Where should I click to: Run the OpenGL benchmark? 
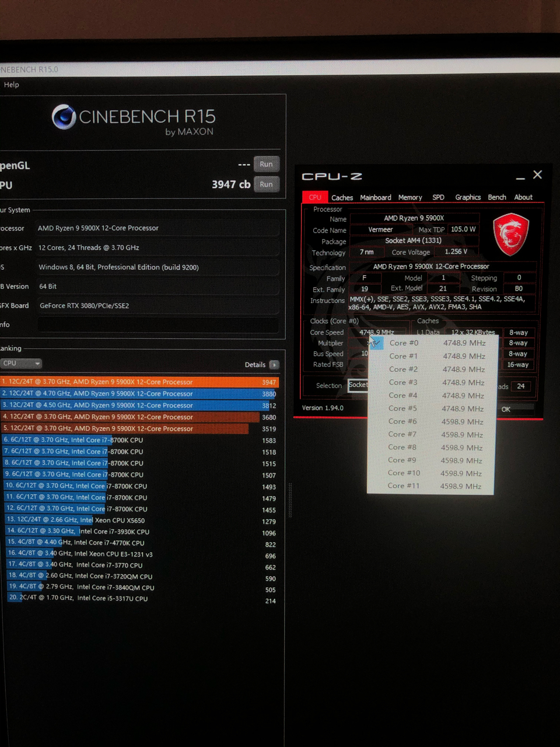[x=266, y=164]
